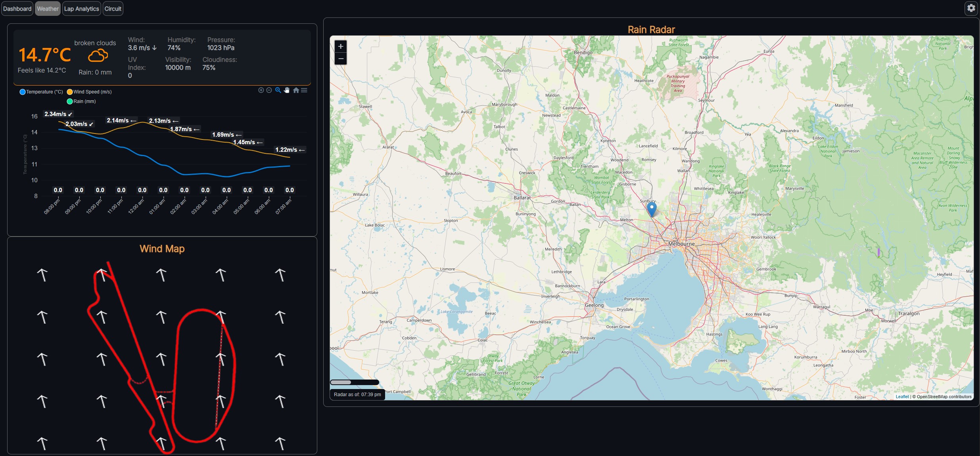Image resolution: width=980 pixels, height=456 pixels.
Task: Go to the Dashboard tab
Action: click(17, 8)
